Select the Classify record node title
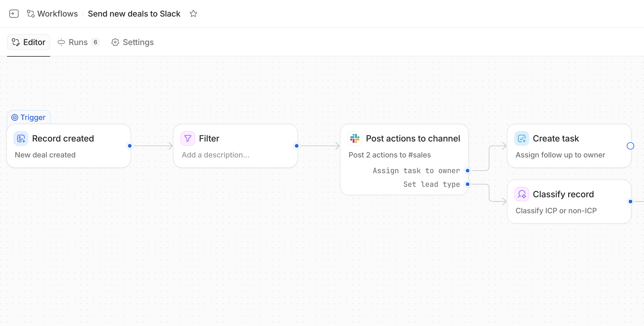This screenshot has height=326, width=644. [563, 194]
